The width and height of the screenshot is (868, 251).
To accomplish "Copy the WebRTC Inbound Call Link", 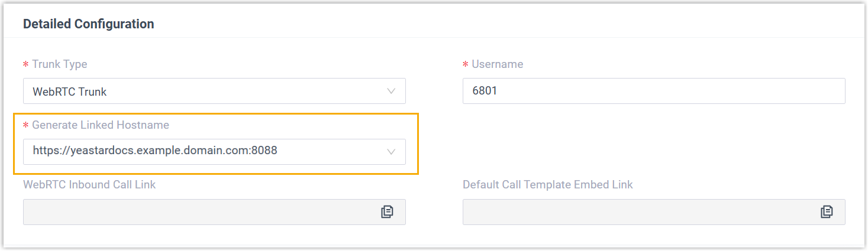I will (387, 212).
